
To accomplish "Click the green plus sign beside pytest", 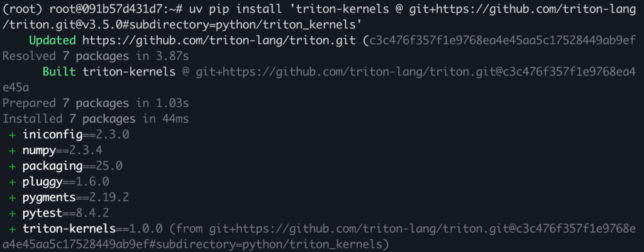I will coord(13,212).
